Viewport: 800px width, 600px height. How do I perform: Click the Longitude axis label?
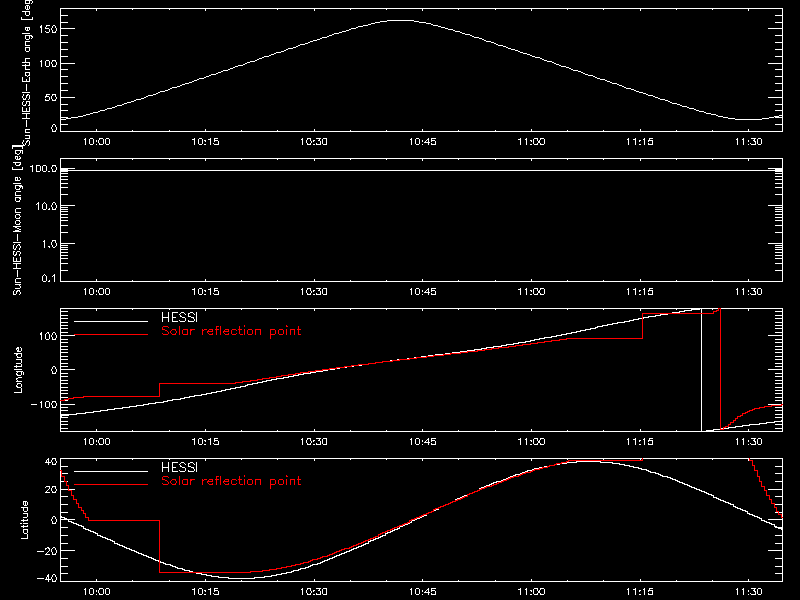point(18,370)
